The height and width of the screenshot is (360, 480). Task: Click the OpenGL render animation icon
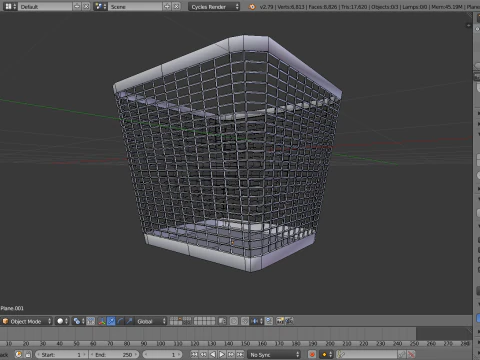coord(289,321)
